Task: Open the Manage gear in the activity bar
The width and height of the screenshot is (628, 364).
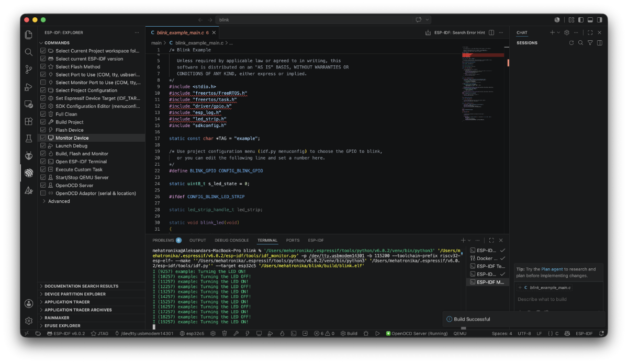Action: click(x=29, y=320)
